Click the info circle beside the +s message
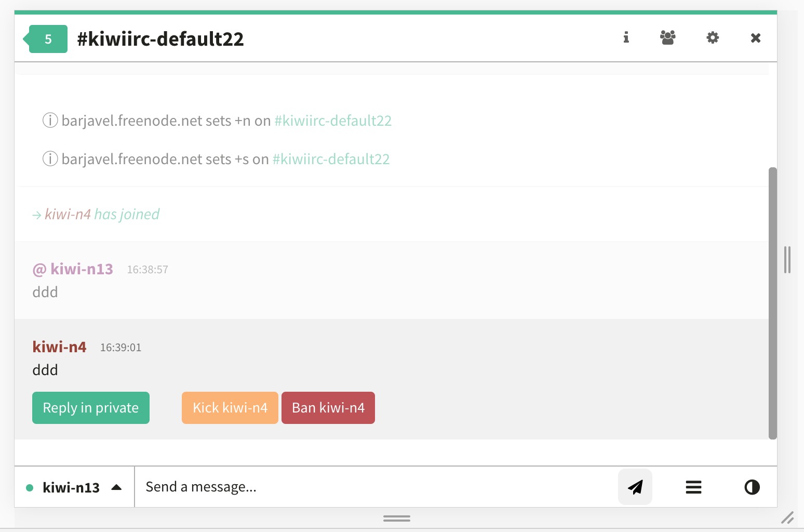The height and width of the screenshot is (532, 804). pyautogui.click(x=50, y=158)
